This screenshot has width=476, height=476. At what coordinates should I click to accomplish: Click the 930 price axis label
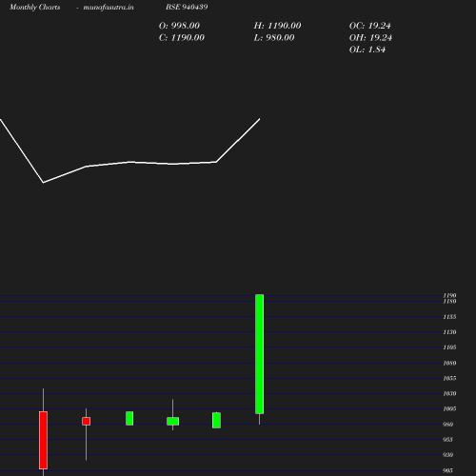[x=447, y=455]
